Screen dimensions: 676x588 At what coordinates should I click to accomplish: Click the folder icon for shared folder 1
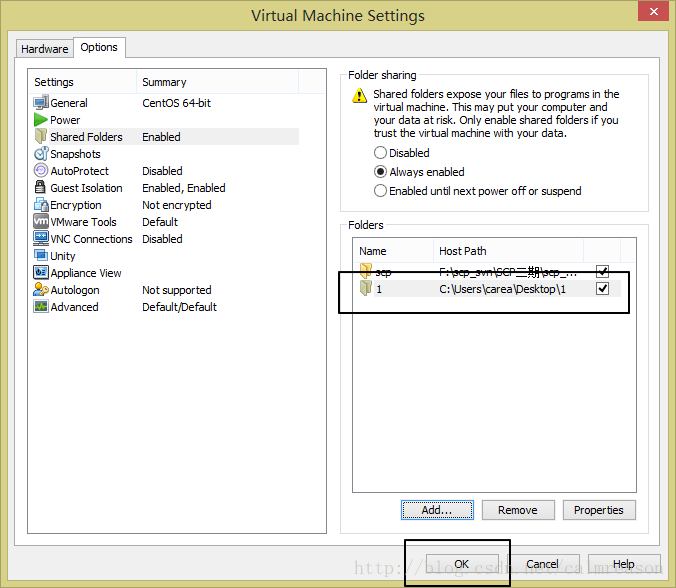click(x=366, y=288)
